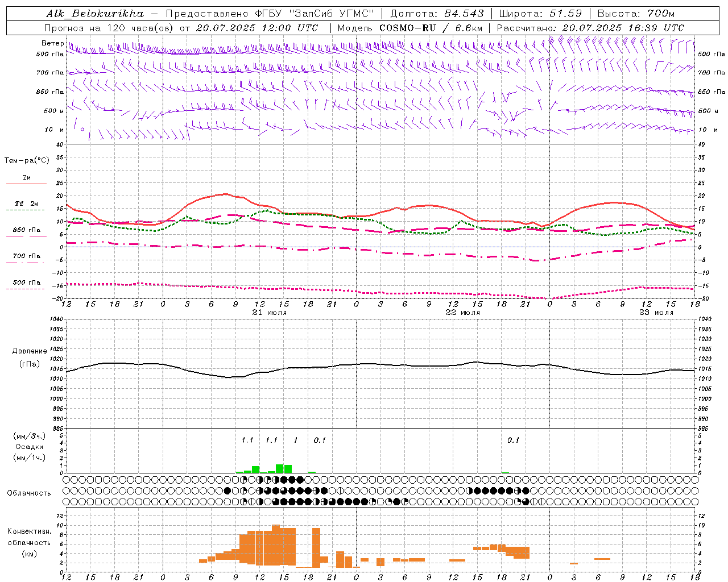Click the '(гПа)' unit label under Давление
Viewport: 728px width, 582px height.
pos(30,364)
